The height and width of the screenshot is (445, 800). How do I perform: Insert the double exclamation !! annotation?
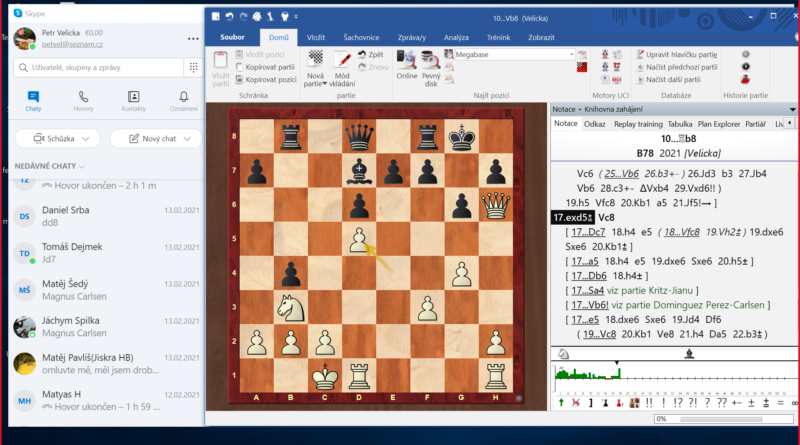[649, 403]
